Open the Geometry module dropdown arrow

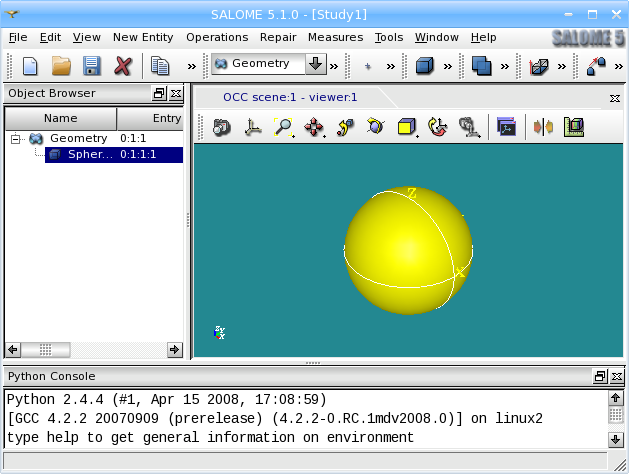[x=315, y=64]
